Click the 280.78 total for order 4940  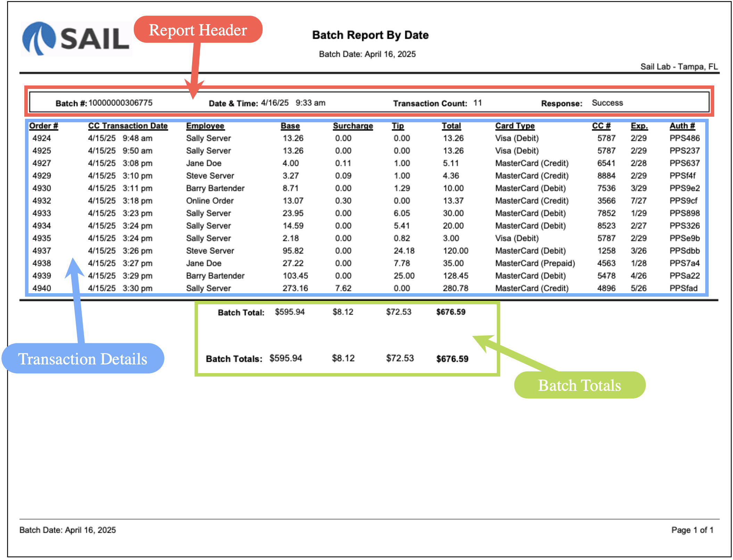455,288
